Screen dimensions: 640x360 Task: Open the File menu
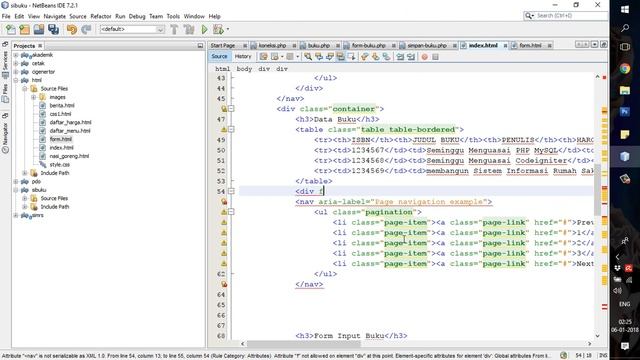(x=6, y=16)
